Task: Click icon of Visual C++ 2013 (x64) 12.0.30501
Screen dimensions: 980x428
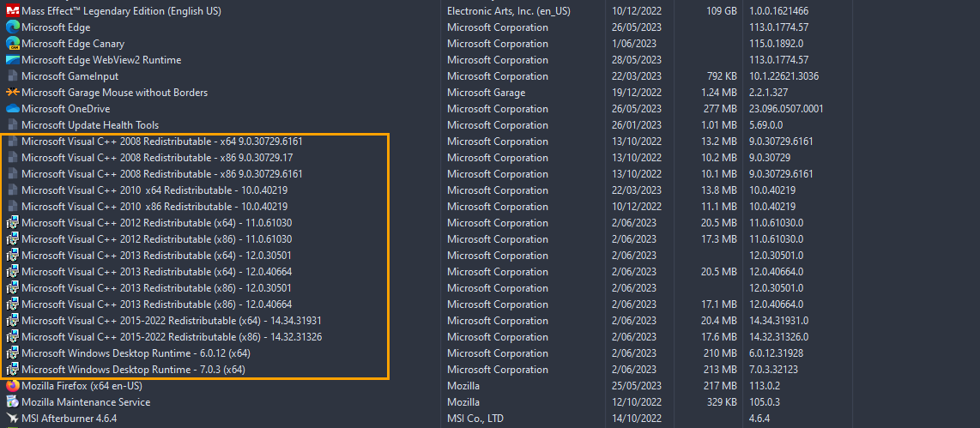Action: click(13, 255)
